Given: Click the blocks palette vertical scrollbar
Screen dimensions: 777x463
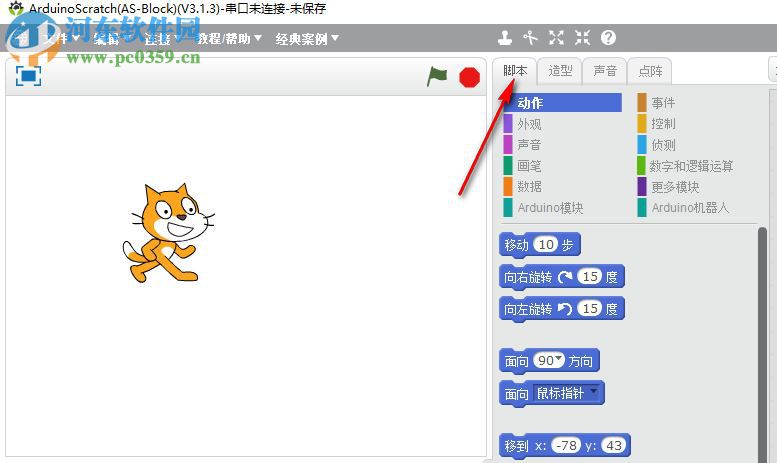Looking at the screenshot, I should point(763,344).
